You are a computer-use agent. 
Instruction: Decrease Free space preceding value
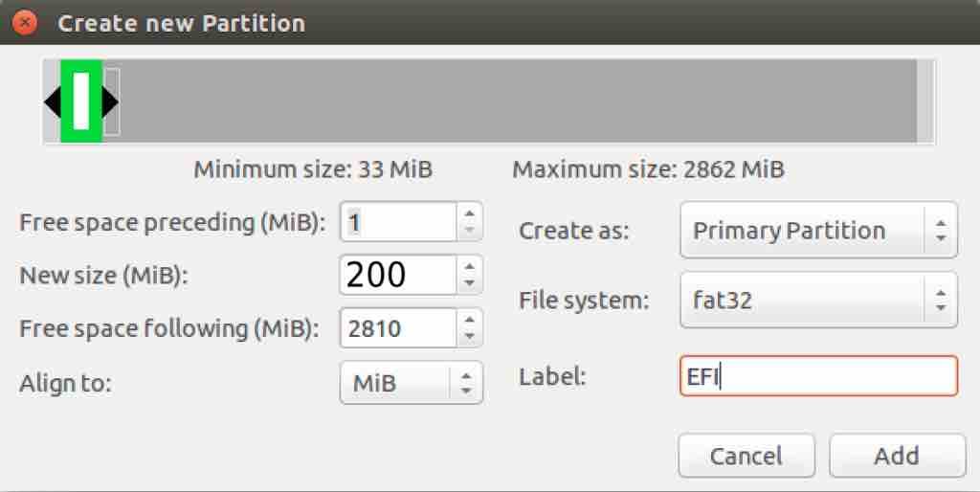470,230
